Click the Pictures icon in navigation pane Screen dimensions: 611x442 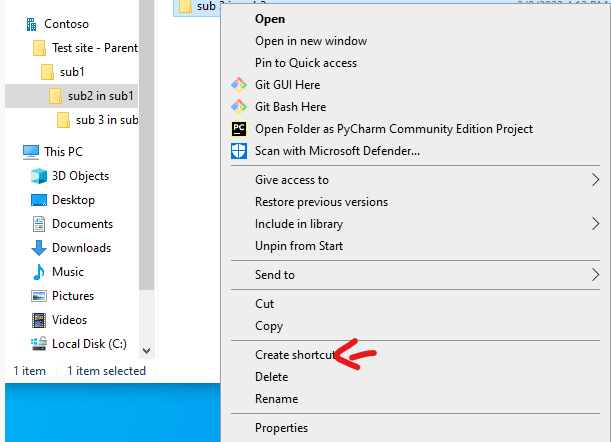[x=39, y=296]
